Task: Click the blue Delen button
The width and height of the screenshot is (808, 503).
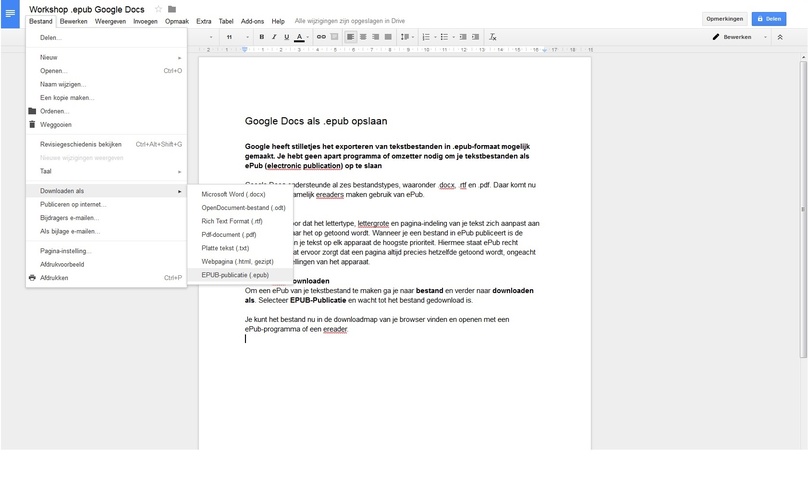Action: [769, 19]
